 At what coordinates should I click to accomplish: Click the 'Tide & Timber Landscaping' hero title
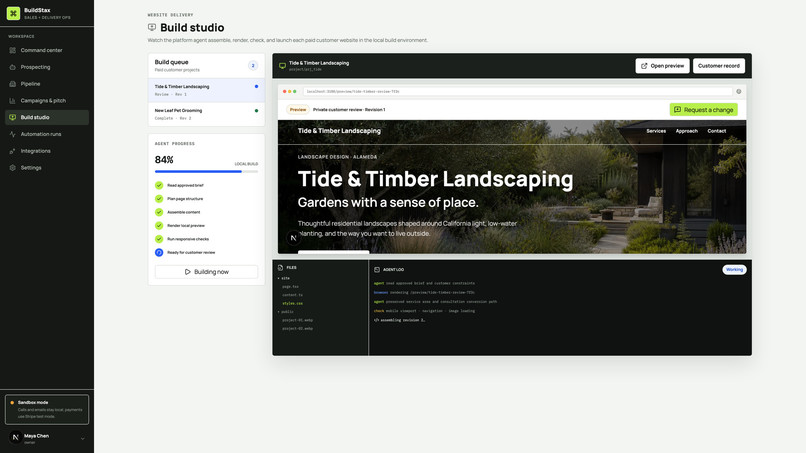(x=435, y=179)
